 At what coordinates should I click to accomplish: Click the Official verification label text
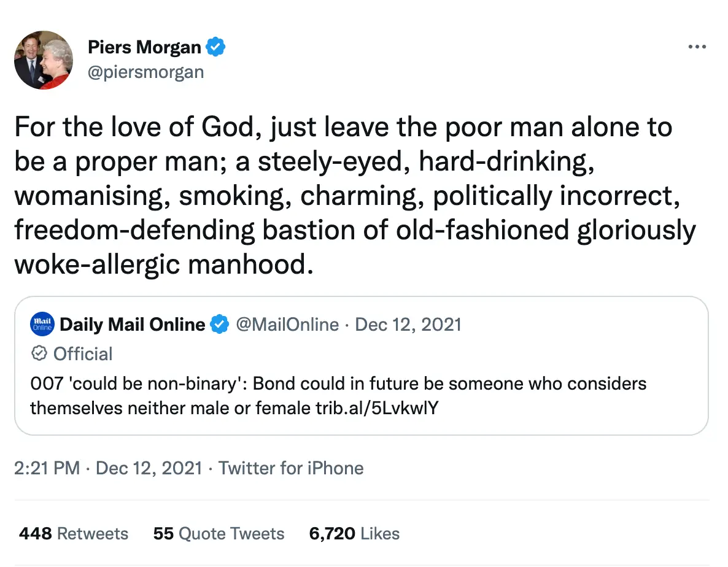tap(84, 353)
